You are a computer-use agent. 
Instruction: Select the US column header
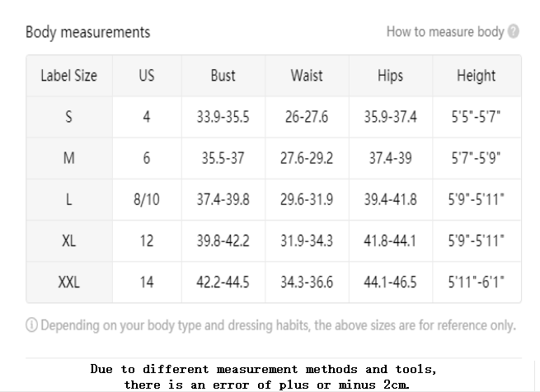[147, 76]
